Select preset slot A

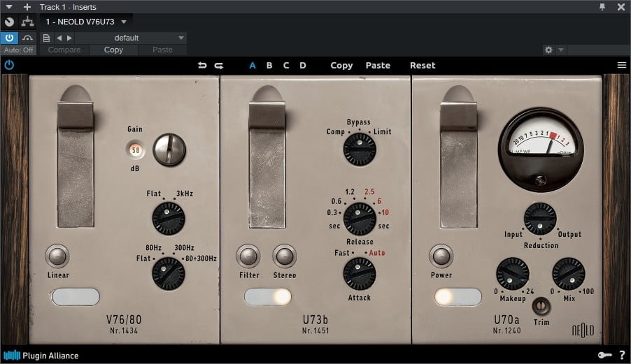(x=253, y=65)
